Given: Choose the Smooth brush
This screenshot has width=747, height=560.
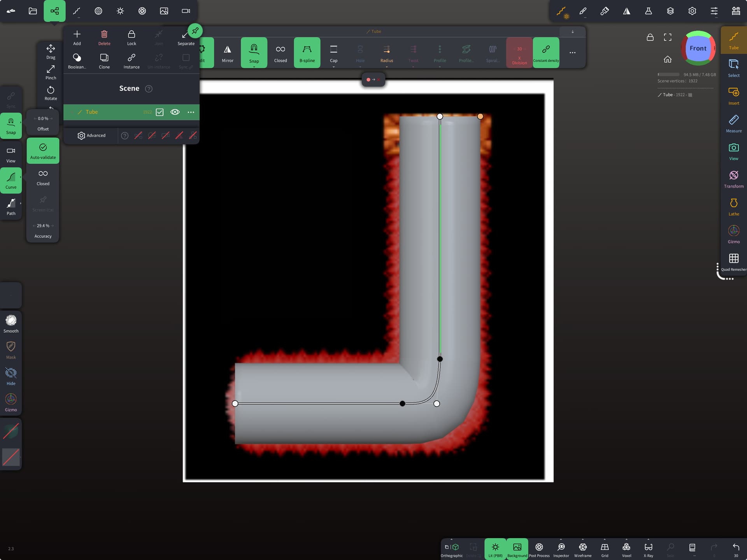Looking at the screenshot, I should [x=11, y=323].
